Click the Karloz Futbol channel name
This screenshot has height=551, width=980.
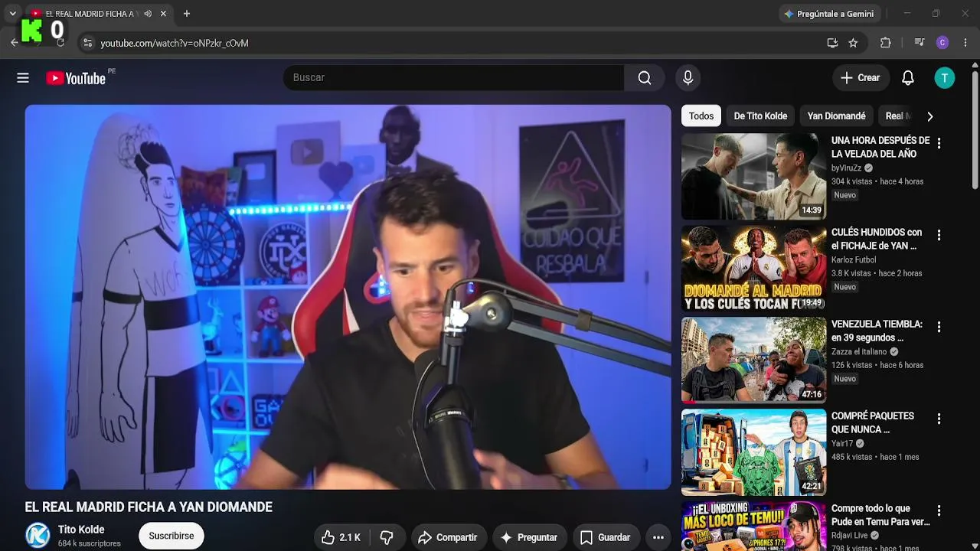click(x=854, y=260)
